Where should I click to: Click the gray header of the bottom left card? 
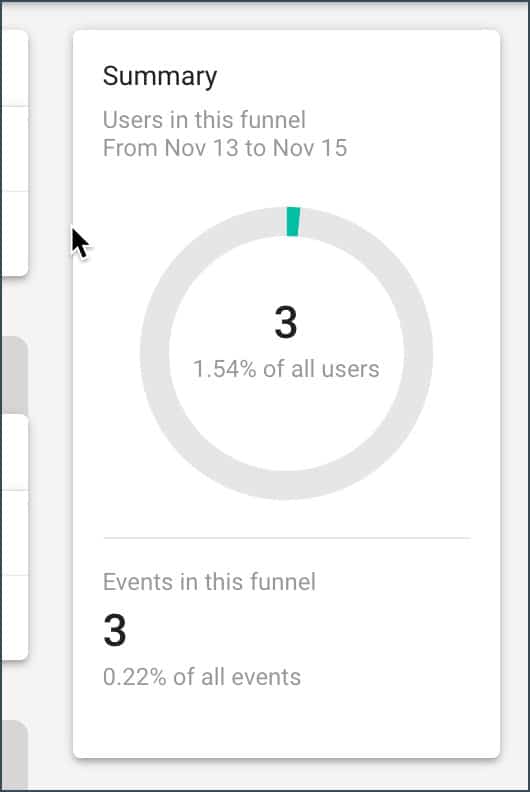(14, 755)
